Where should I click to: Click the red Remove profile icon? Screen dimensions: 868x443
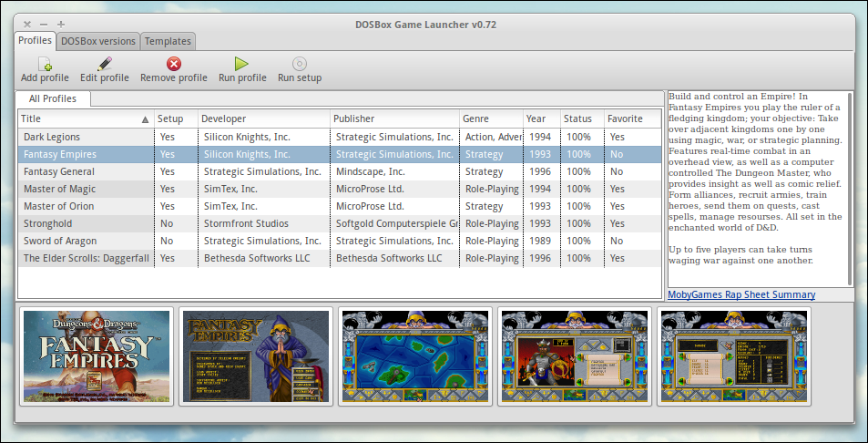174,64
